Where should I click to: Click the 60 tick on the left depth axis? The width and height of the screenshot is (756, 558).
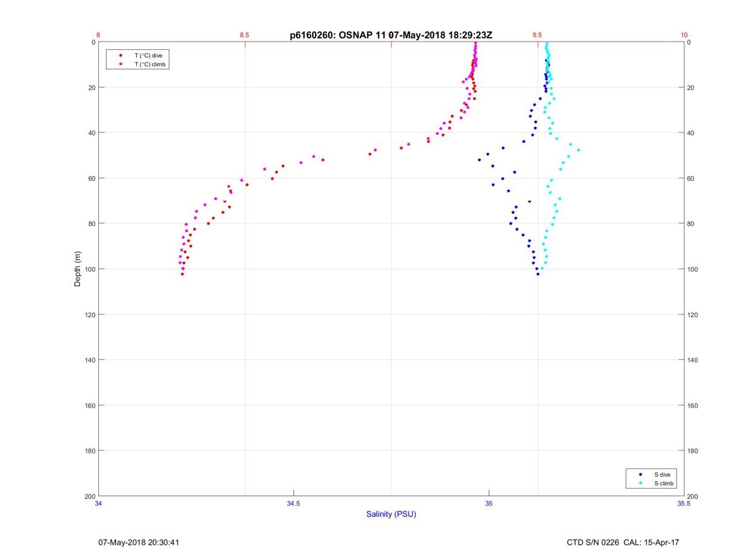pos(91,178)
